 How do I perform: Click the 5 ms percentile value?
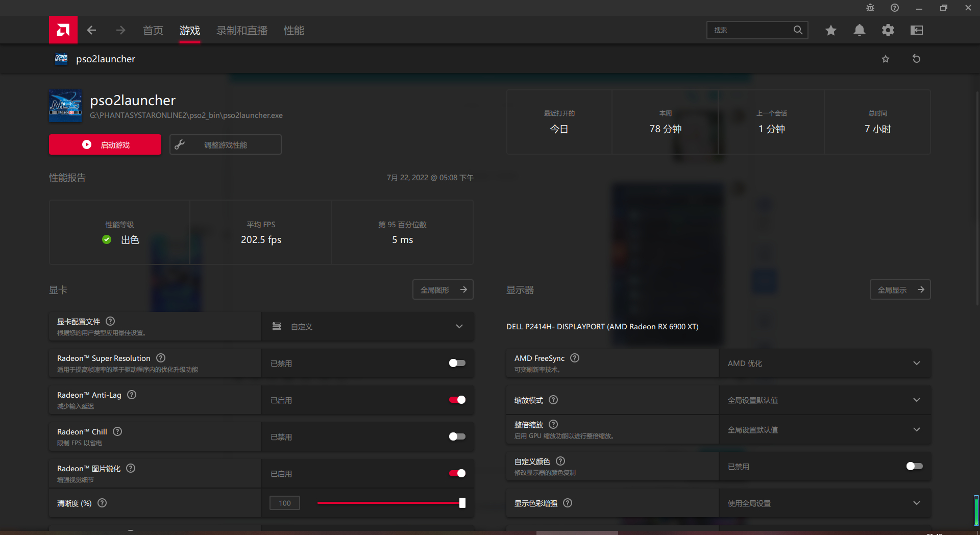pos(403,239)
